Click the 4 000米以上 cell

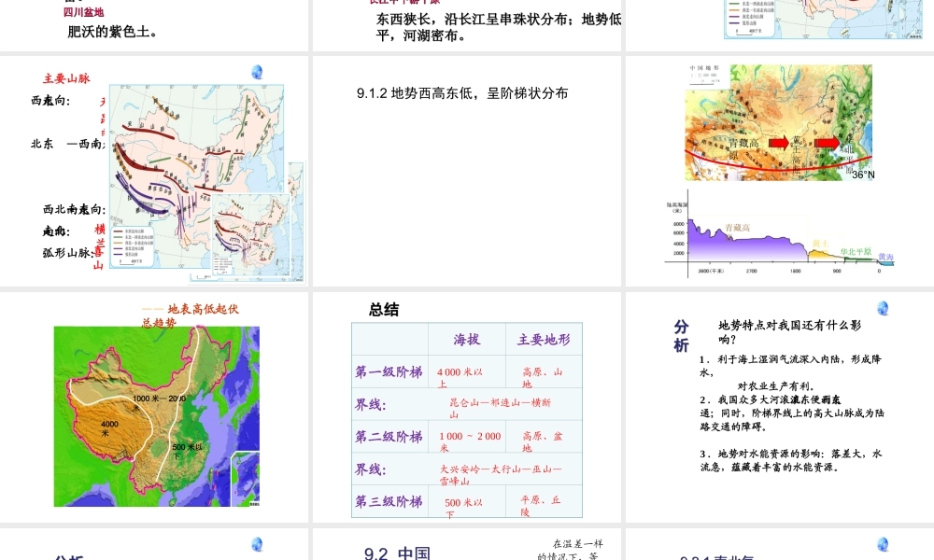460,377
